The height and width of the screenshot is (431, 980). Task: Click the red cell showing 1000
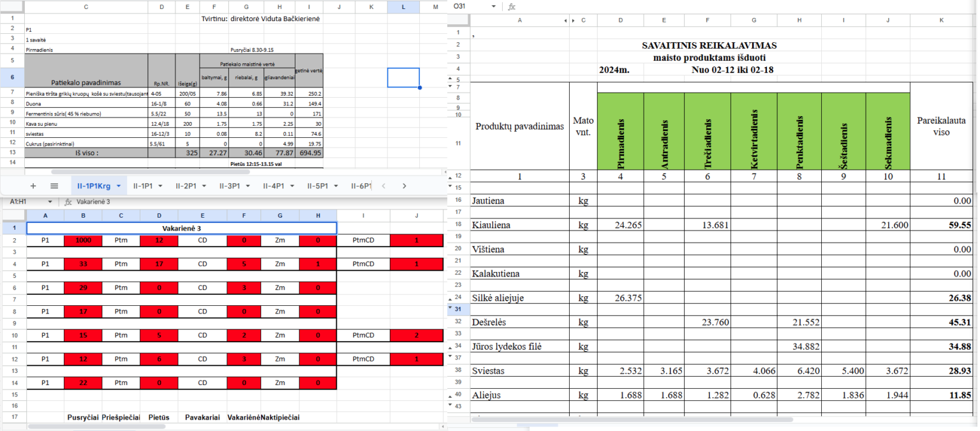click(x=83, y=241)
